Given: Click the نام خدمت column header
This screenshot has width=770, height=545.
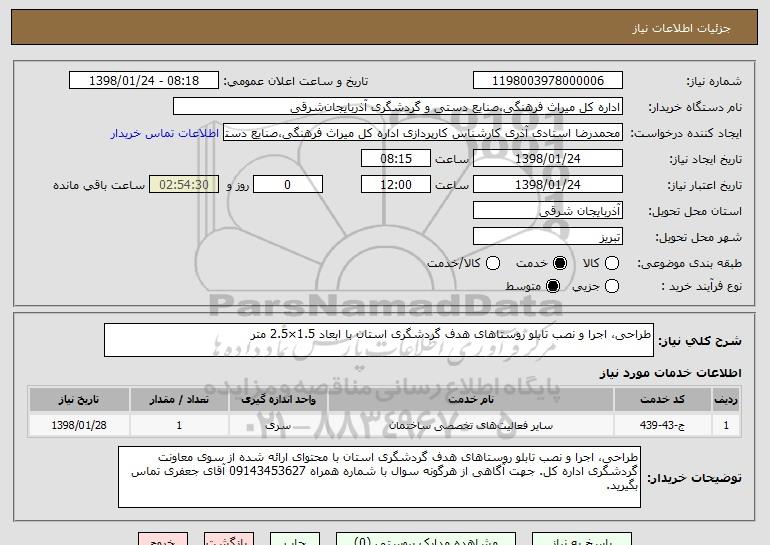Looking at the screenshot, I should pos(471,400).
